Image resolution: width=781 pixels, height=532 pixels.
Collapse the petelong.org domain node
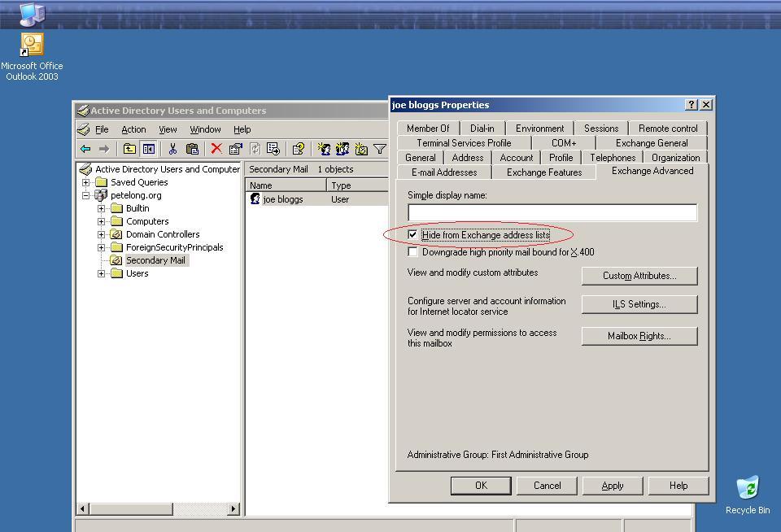coord(85,195)
